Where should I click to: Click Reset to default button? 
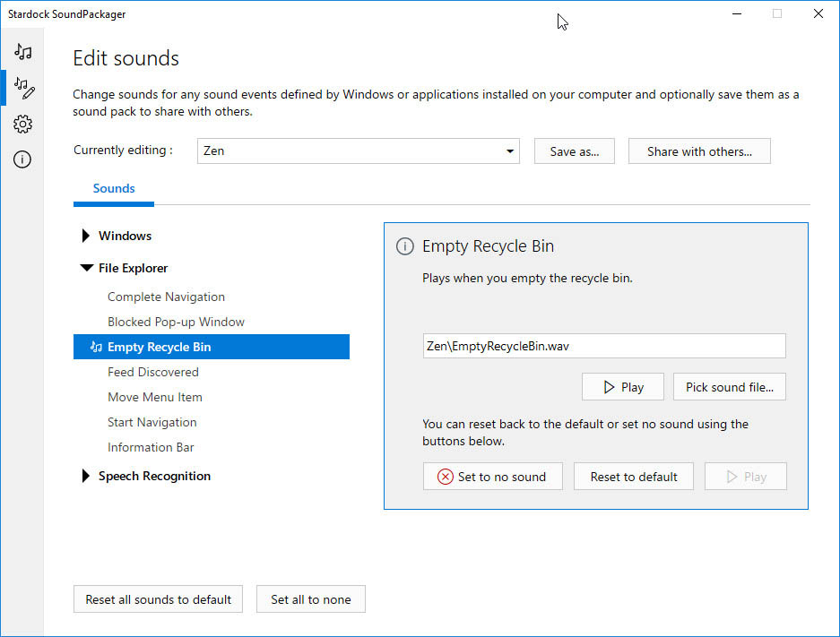pyautogui.click(x=634, y=477)
